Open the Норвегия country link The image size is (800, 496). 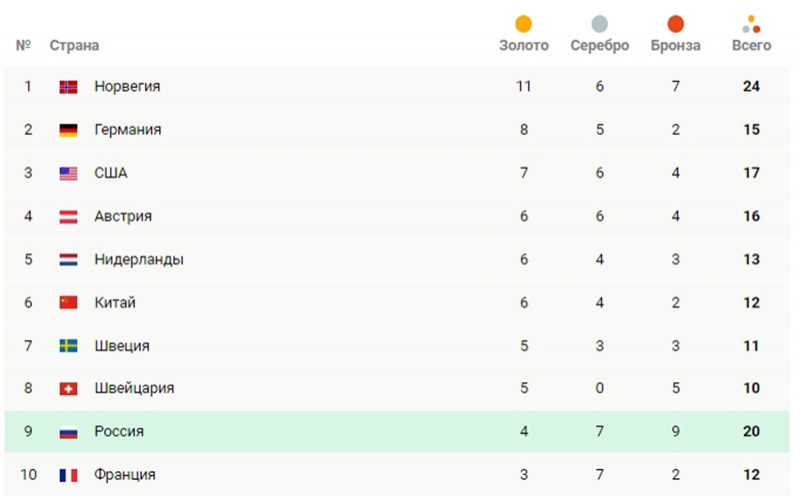(127, 87)
